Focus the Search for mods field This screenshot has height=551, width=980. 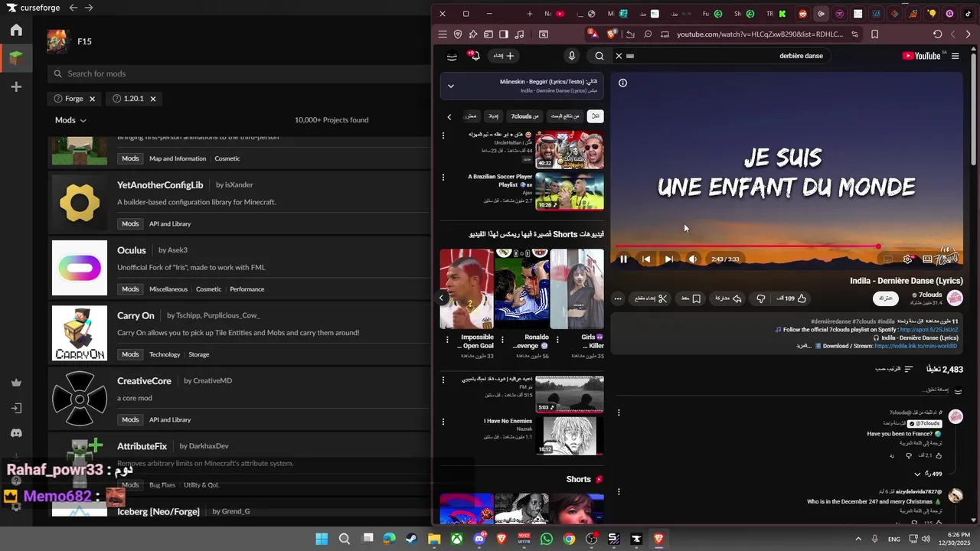point(239,73)
